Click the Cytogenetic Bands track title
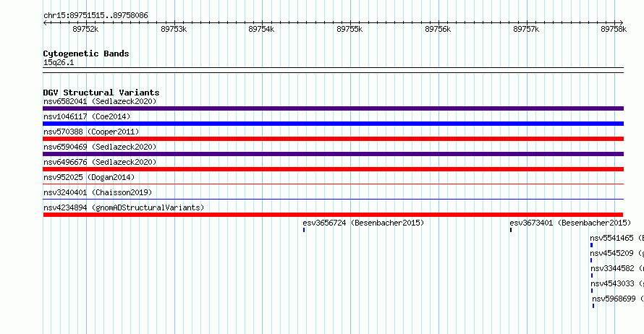644x334 pixels. coord(86,53)
